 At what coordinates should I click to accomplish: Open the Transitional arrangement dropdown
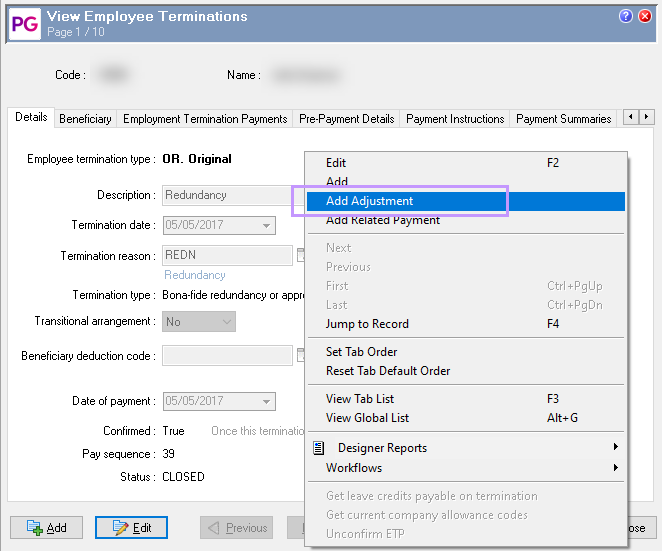pyautogui.click(x=227, y=322)
